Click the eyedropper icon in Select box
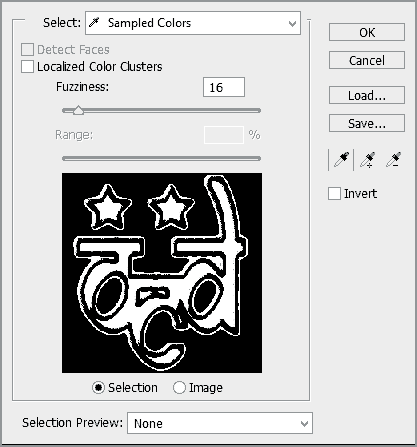The image size is (417, 447). 94,23
